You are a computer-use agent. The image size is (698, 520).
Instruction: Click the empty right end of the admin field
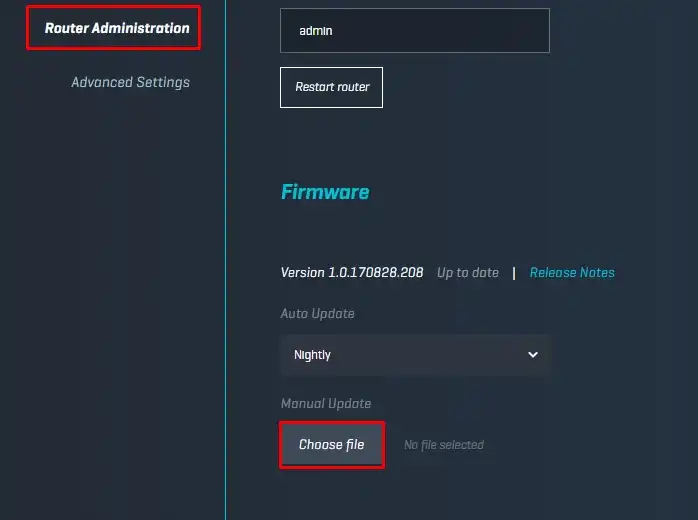coord(520,31)
